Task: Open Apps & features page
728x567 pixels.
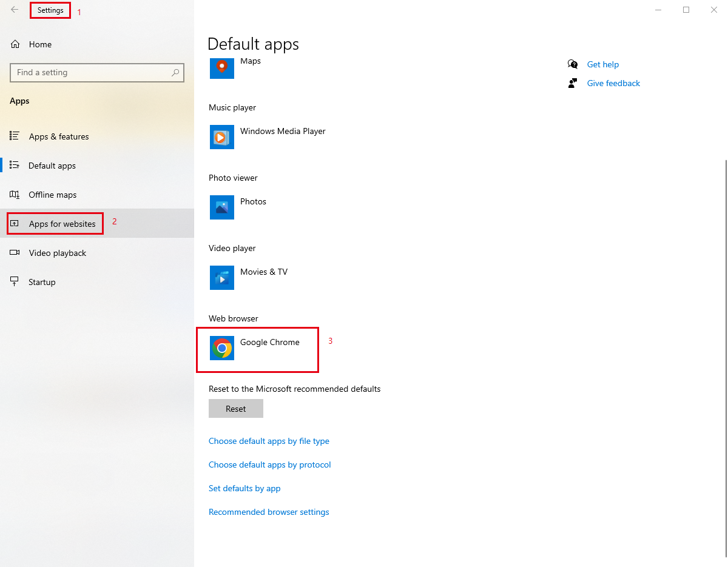Action: tap(59, 136)
